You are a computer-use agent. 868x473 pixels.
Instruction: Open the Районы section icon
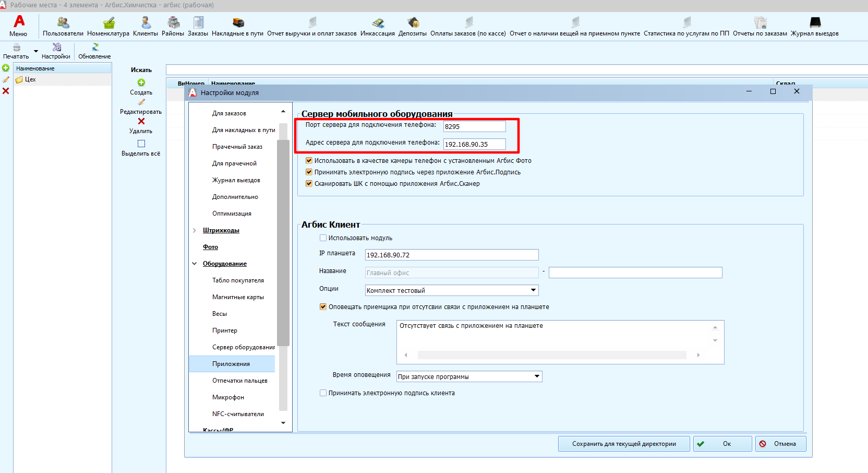pyautogui.click(x=173, y=22)
